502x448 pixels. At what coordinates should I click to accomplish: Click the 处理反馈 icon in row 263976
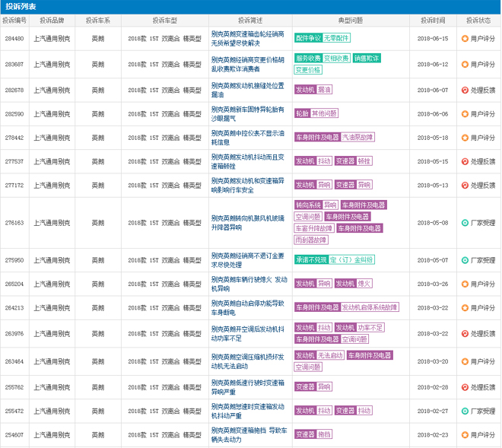(x=465, y=334)
